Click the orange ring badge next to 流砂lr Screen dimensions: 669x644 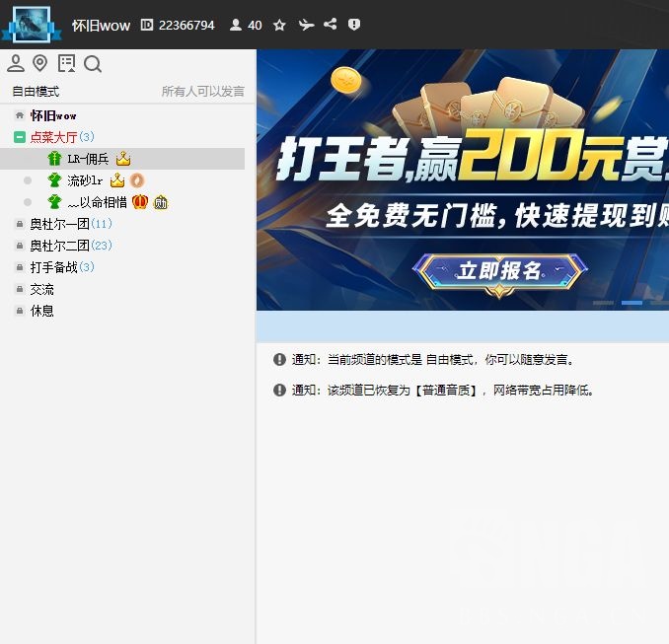137,180
